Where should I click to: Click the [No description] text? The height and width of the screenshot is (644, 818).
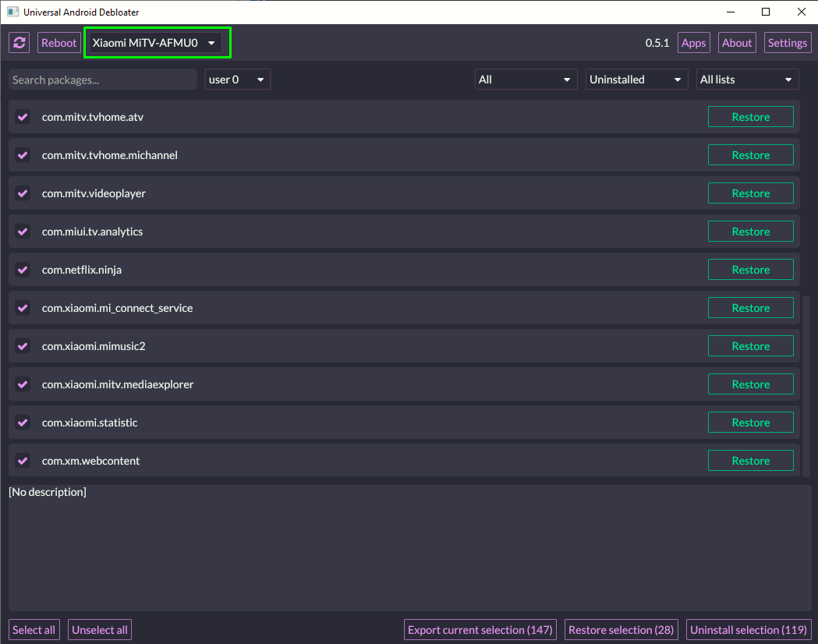(x=48, y=492)
